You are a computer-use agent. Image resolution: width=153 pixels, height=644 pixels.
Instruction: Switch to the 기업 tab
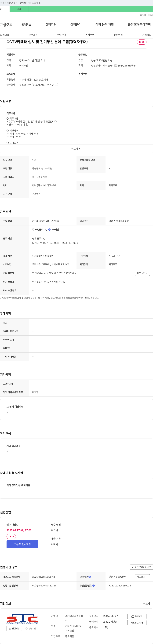(x=19, y=9)
